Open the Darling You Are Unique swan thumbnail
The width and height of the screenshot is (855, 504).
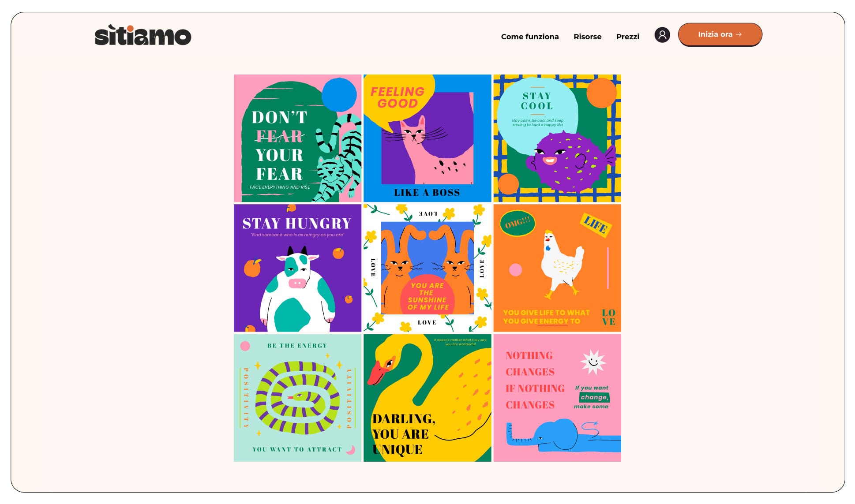427,398
